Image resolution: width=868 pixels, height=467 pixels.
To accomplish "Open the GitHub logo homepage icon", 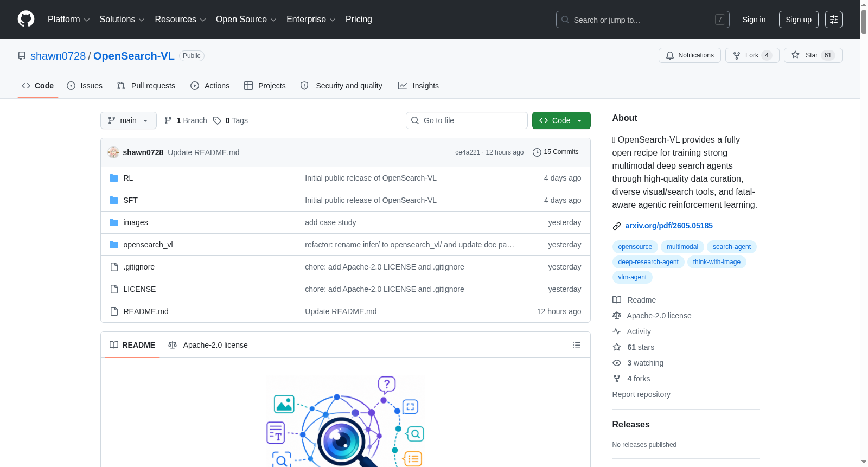I will 26,20.
